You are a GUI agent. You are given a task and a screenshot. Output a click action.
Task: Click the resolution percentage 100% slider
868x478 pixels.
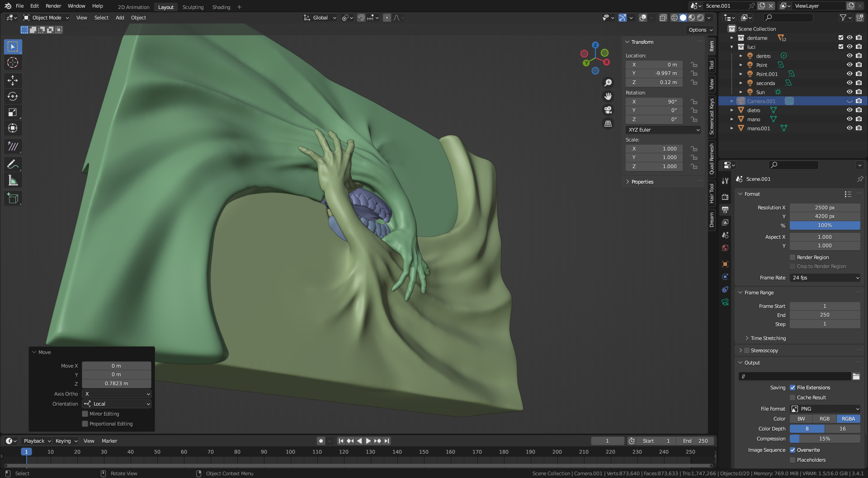[825, 225]
